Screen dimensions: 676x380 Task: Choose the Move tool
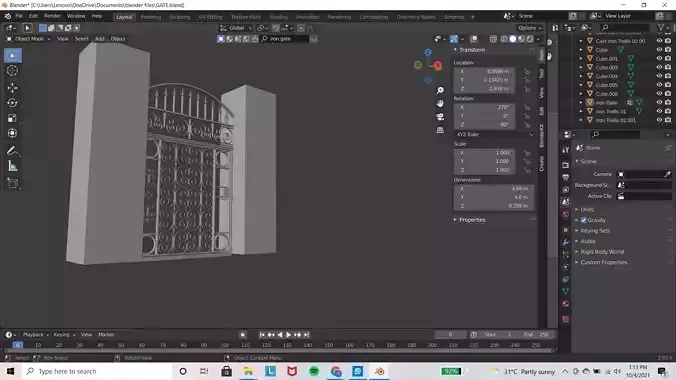pos(13,88)
